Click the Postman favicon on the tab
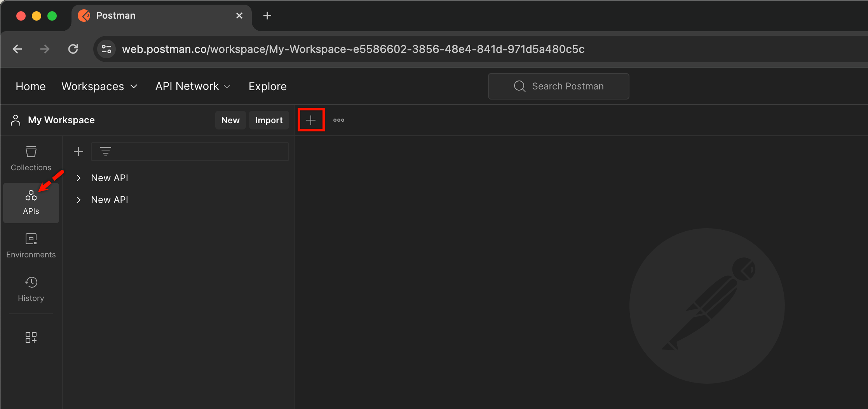The image size is (868, 409). (84, 16)
